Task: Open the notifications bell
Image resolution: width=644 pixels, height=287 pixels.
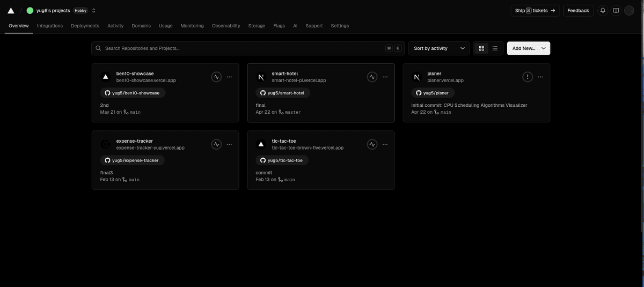Action: coord(603,10)
